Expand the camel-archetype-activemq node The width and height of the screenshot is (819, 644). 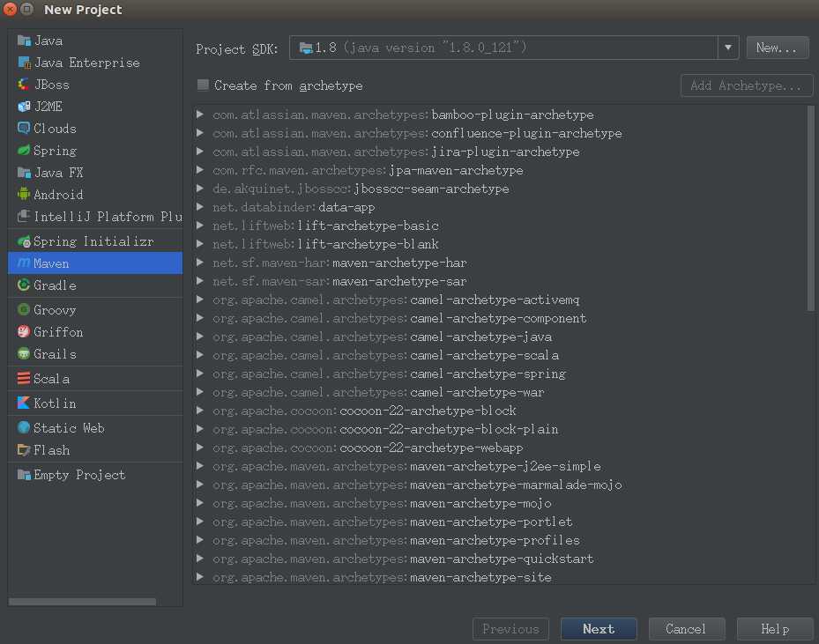199,300
